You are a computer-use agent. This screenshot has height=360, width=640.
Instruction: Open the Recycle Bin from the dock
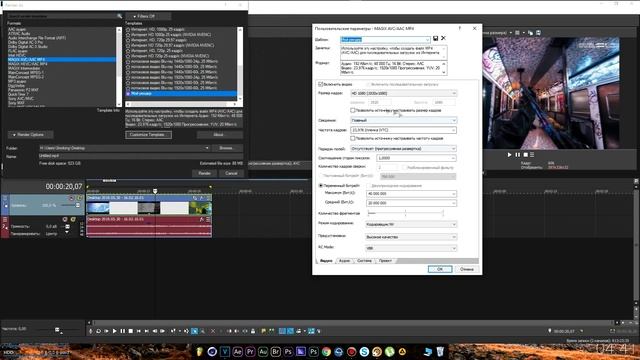[440, 351]
